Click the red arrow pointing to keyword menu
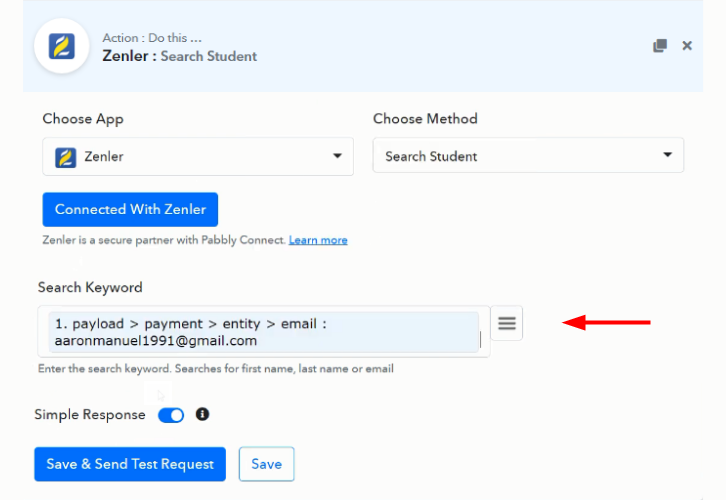This screenshot has width=726, height=500. coord(607,322)
